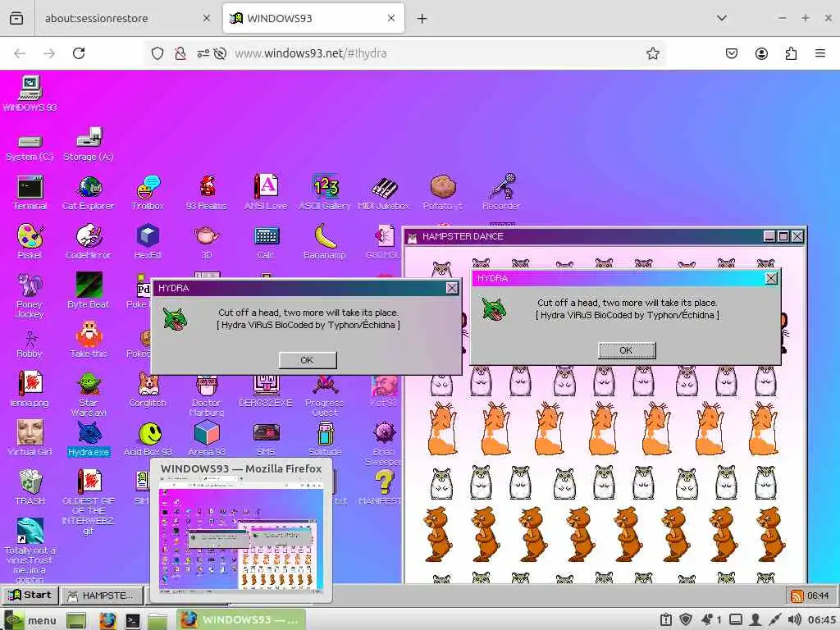Open the Windows 93 Start menu
Image resolution: width=840 pixels, height=630 pixels.
[30, 596]
